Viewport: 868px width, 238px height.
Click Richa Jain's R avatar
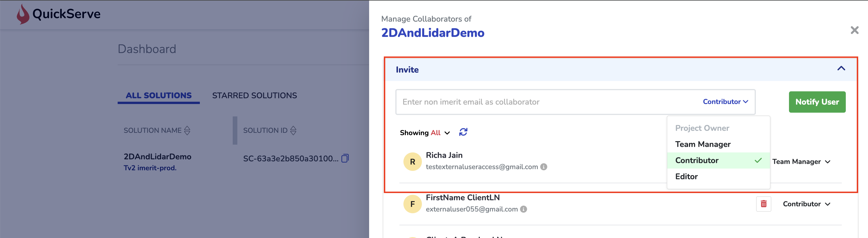tap(412, 162)
